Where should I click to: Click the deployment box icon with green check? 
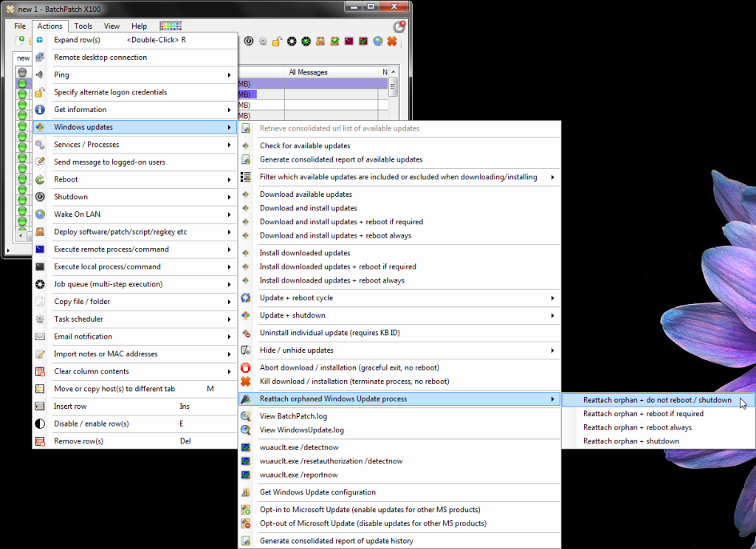(x=334, y=41)
